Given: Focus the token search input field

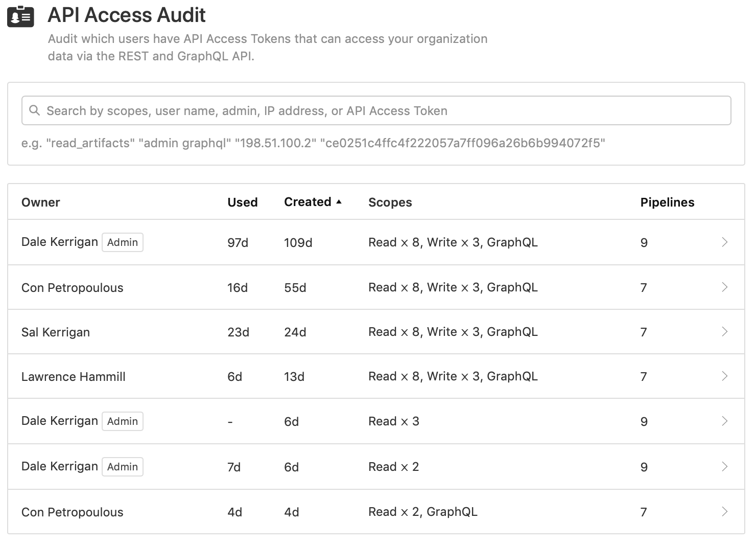Looking at the screenshot, I should click(x=376, y=110).
